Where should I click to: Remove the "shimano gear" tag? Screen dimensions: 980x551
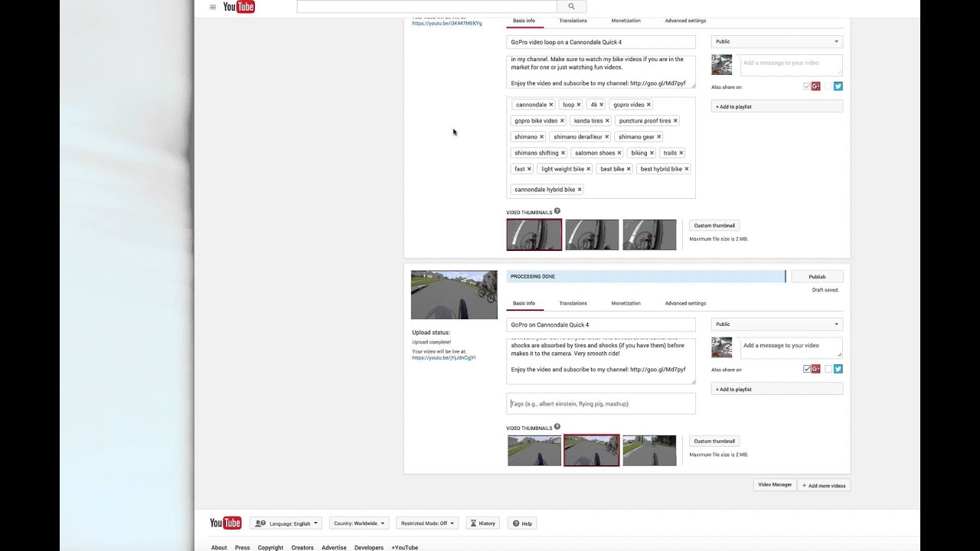point(658,137)
